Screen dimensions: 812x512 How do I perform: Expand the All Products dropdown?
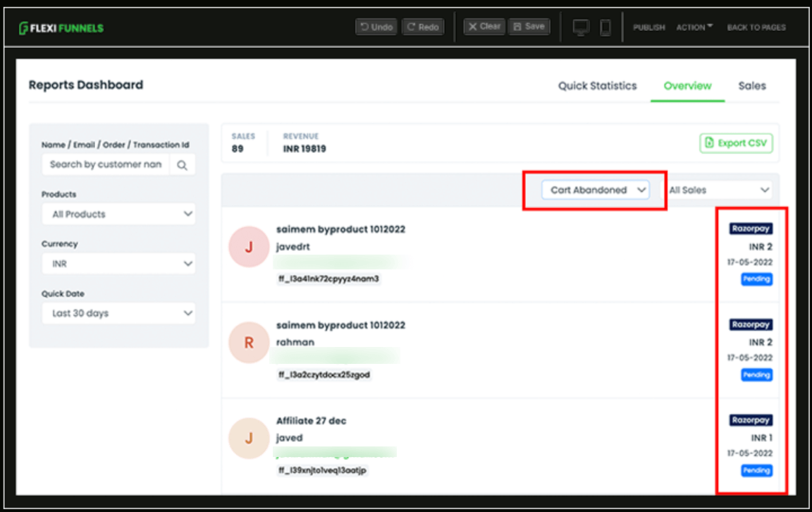[x=118, y=214]
